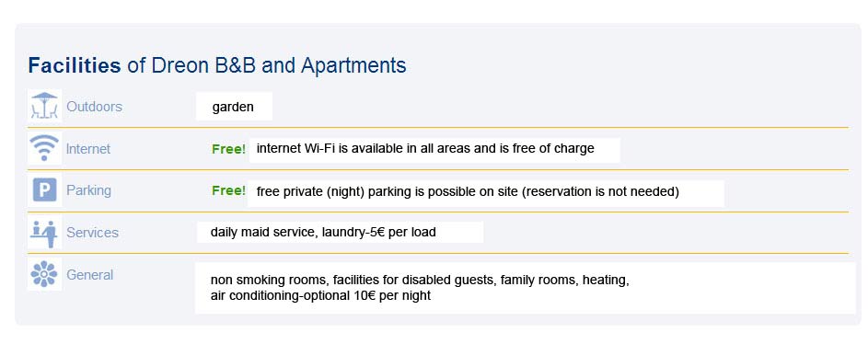Click the green Free! label for Parking
868x344 pixels.
[x=228, y=190]
